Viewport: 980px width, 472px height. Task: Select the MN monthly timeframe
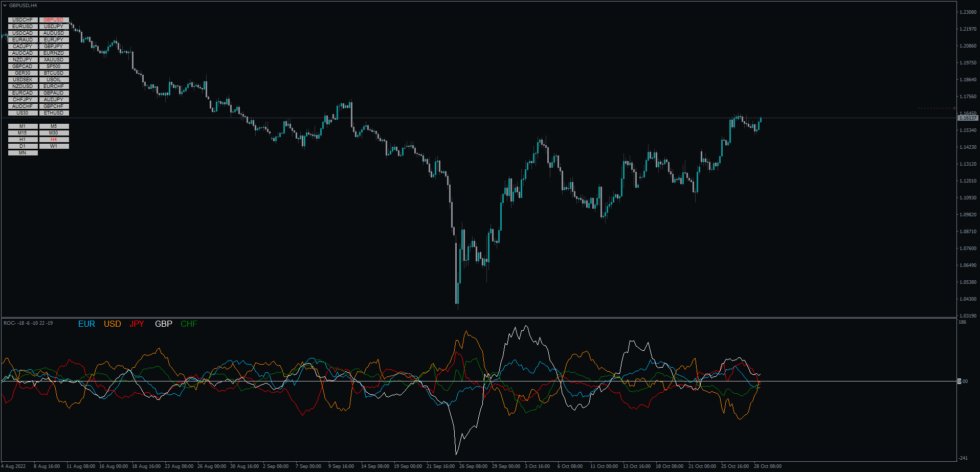click(x=23, y=153)
